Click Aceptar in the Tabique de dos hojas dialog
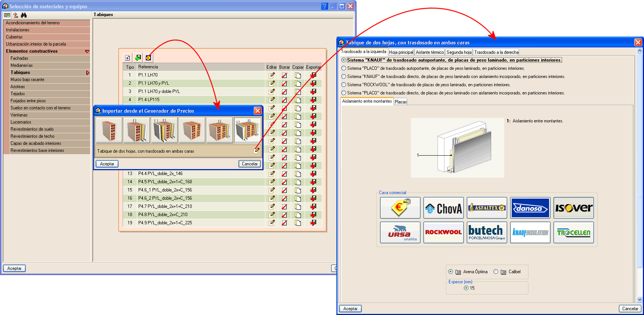The height and width of the screenshot is (315, 644). pos(351,309)
